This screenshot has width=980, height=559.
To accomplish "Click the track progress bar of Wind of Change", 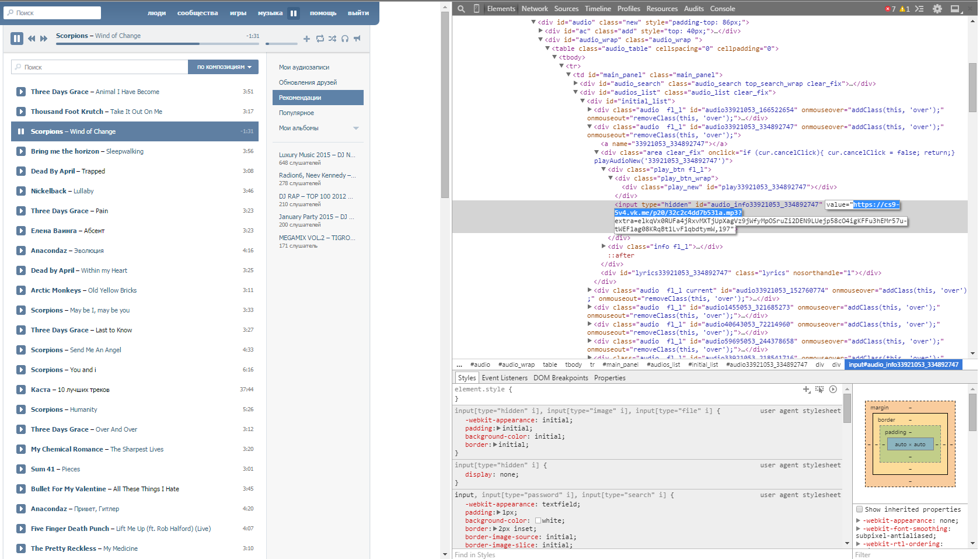I will (158, 44).
